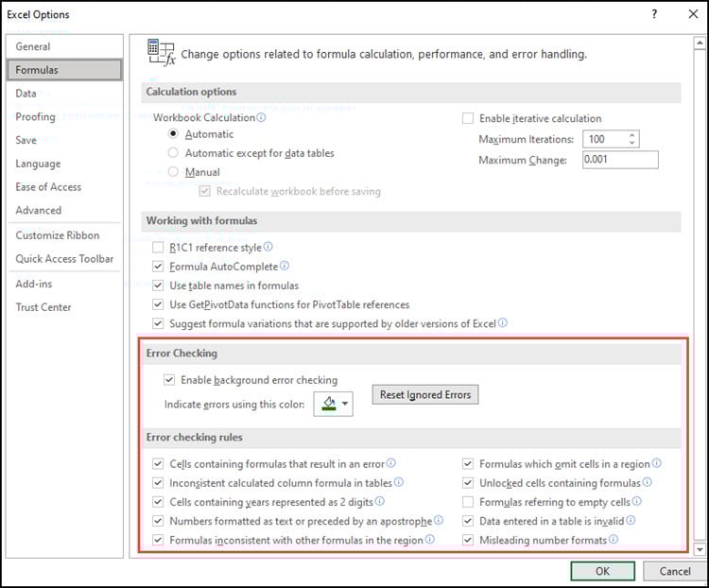Viewport: 709px width, 588px height.
Task: Select the Formulas category
Action: coord(64,70)
